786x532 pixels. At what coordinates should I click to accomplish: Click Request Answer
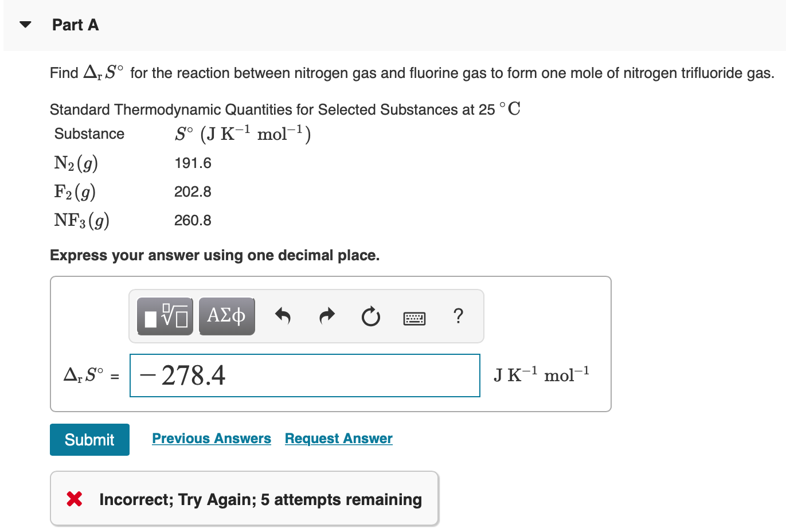(338, 438)
